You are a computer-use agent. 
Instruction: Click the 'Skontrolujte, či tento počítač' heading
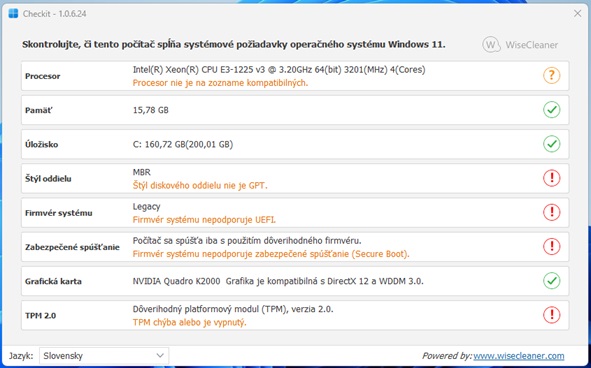(234, 45)
